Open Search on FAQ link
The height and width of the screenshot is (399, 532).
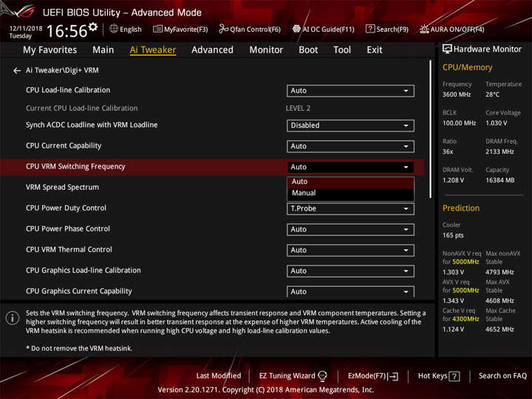[502, 376]
